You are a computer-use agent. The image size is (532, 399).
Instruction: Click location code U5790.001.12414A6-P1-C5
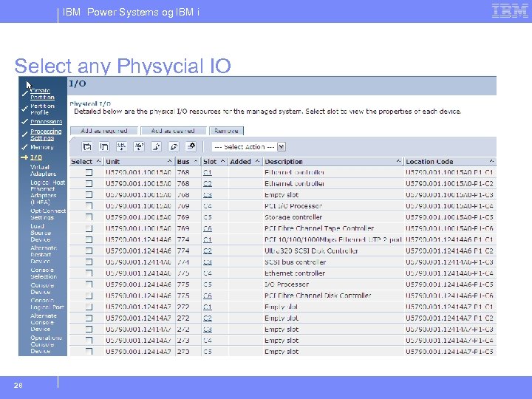point(449,284)
